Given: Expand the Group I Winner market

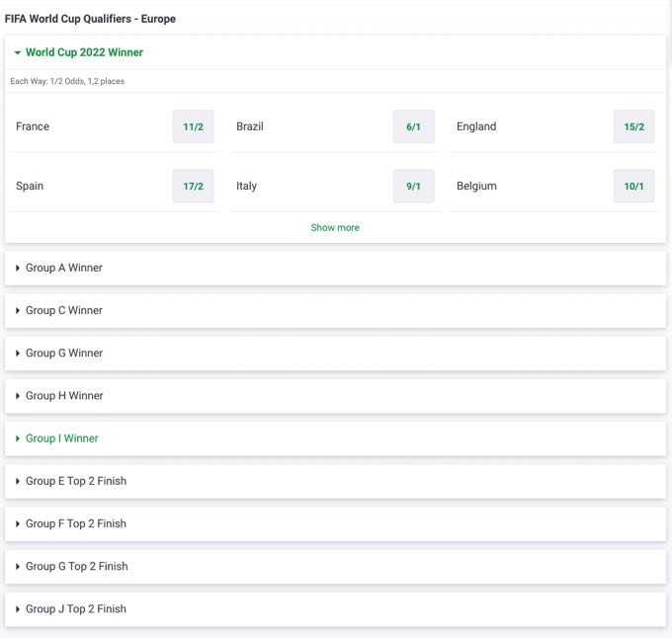Looking at the screenshot, I should point(336,439).
